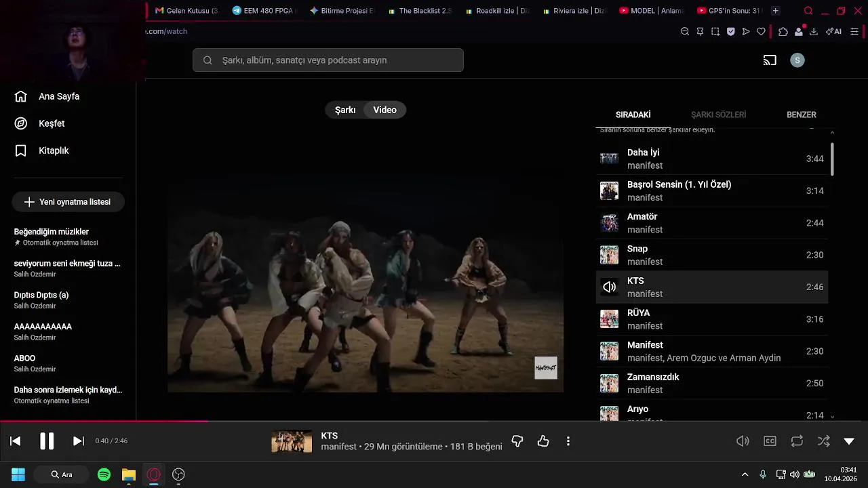Click the Opera flow send arrow icon
Viewport: 868px width, 488px height.
746,31
